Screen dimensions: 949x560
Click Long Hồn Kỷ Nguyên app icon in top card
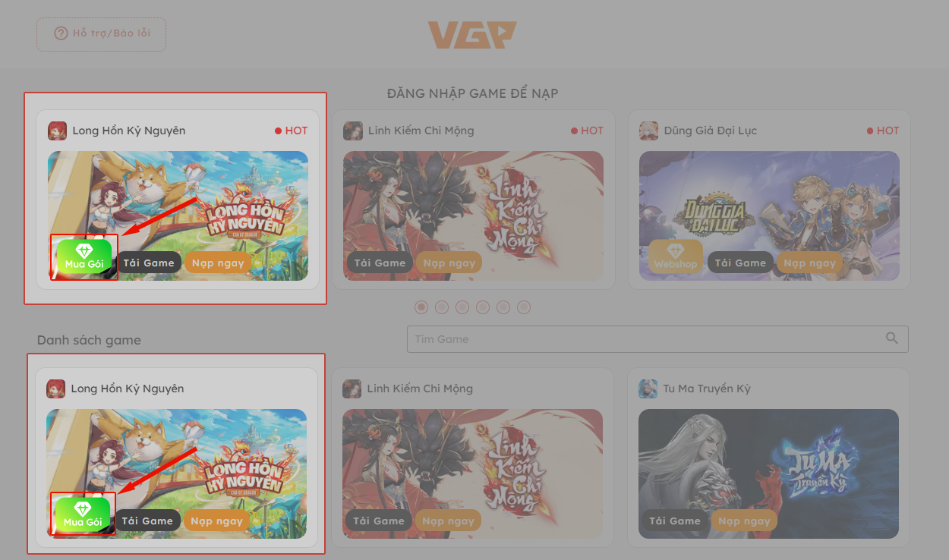(x=57, y=131)
